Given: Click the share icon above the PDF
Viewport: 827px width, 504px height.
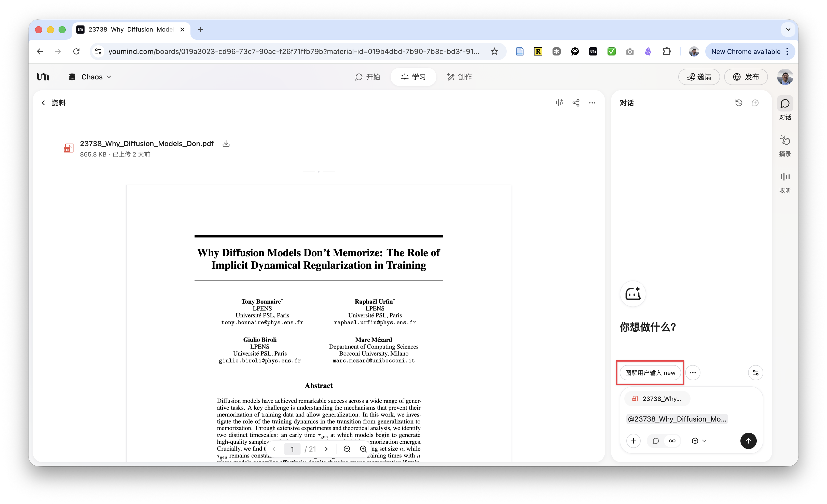Looking at the screenshot, I should tap(576, 103).
